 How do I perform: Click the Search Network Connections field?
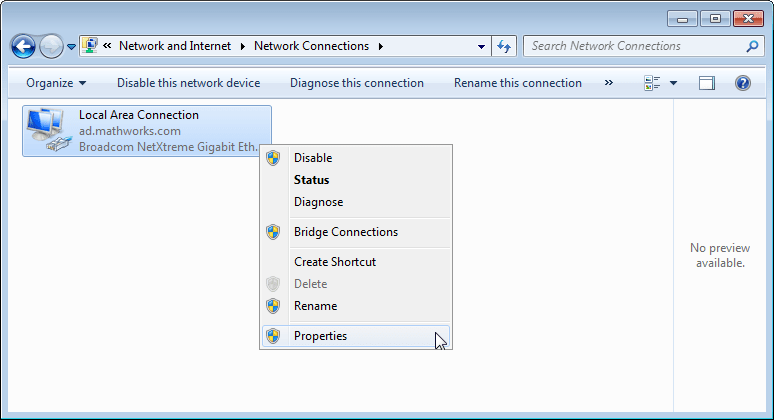(x=634, y=46)
